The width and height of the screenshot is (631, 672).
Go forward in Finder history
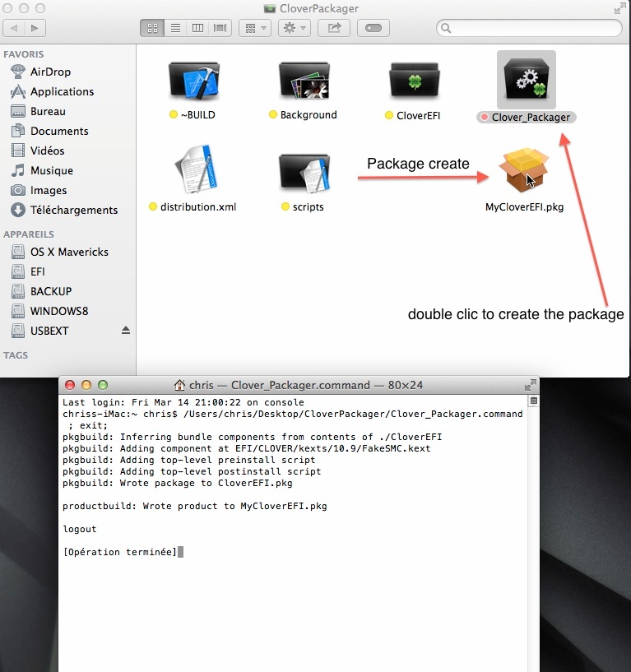35,28
